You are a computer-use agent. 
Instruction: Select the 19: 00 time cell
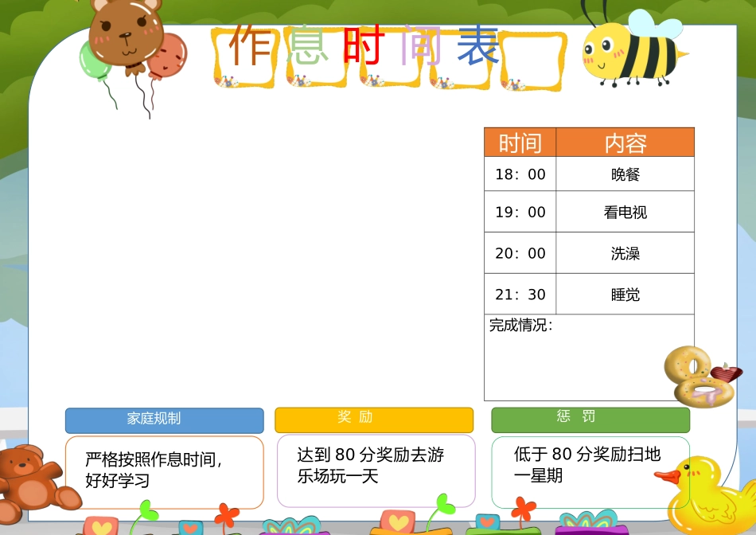click(520, 212)
